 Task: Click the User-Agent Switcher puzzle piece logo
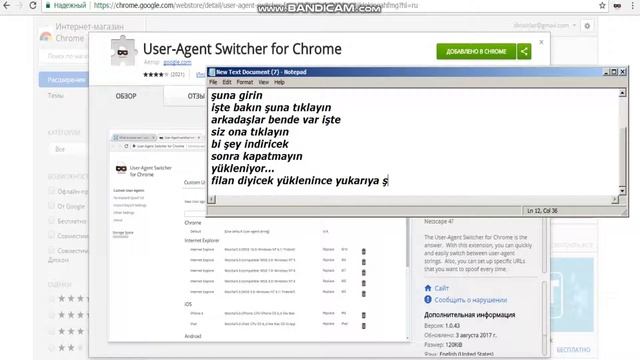[x=123, y=51]
